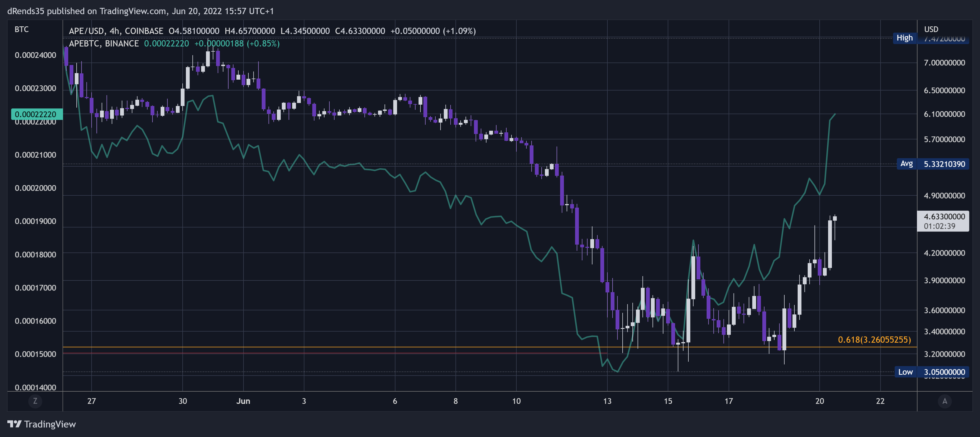Click the A auto-scale button at bottom right
This screenshot has width=980, height=437.
coord(945,401)
